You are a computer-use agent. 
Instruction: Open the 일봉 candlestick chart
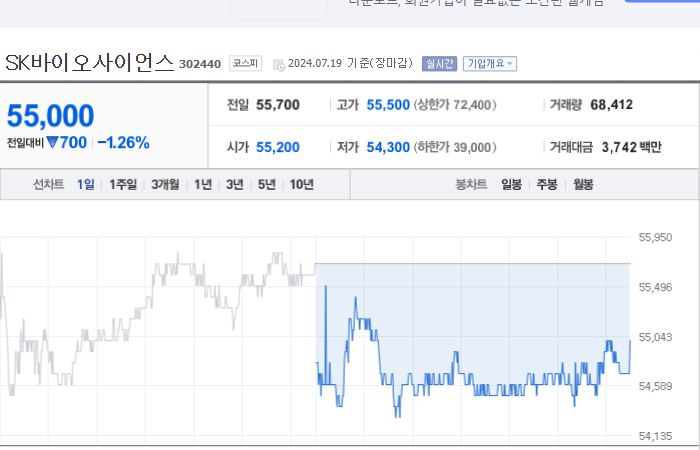512,184
